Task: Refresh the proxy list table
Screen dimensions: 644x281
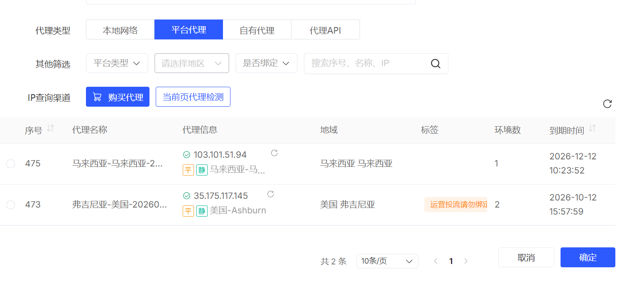Action: pos(607,104)
